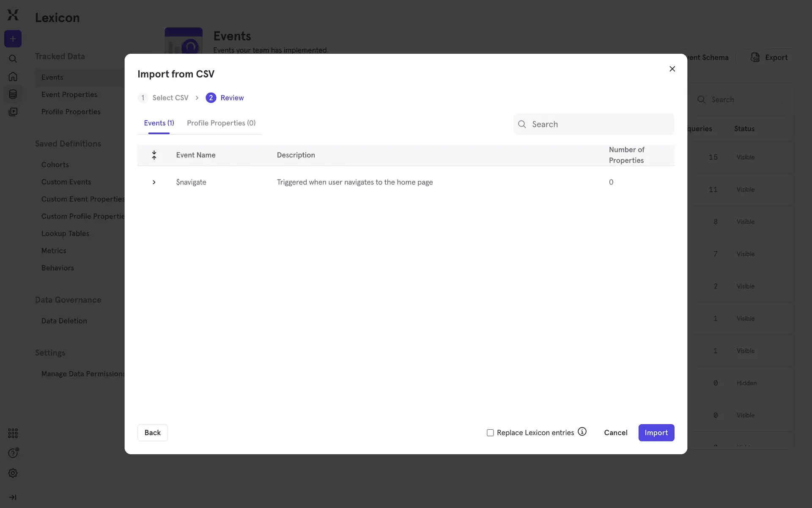
Task: Click the info icon beside Replace Lexicon entries
Action: pyautogui.click(x=582, y=432)
